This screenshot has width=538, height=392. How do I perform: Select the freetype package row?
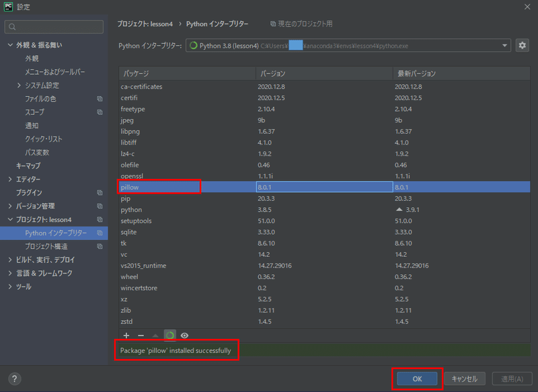point(324,109)
